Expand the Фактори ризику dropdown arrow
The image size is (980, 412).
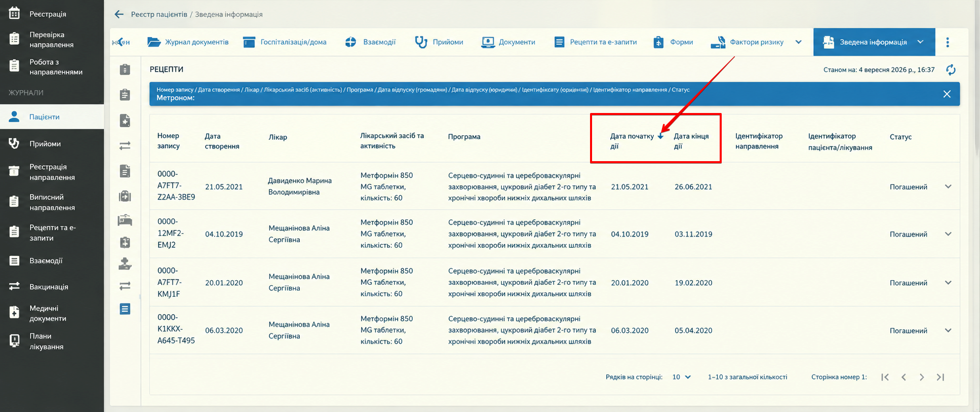click(x=798, y=42)
